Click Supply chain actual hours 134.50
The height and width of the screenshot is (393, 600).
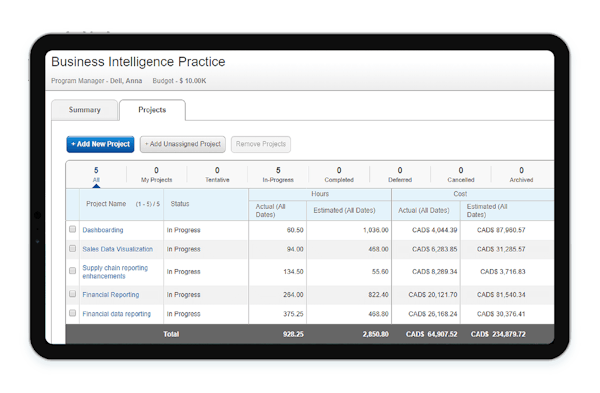coord(293,272)
